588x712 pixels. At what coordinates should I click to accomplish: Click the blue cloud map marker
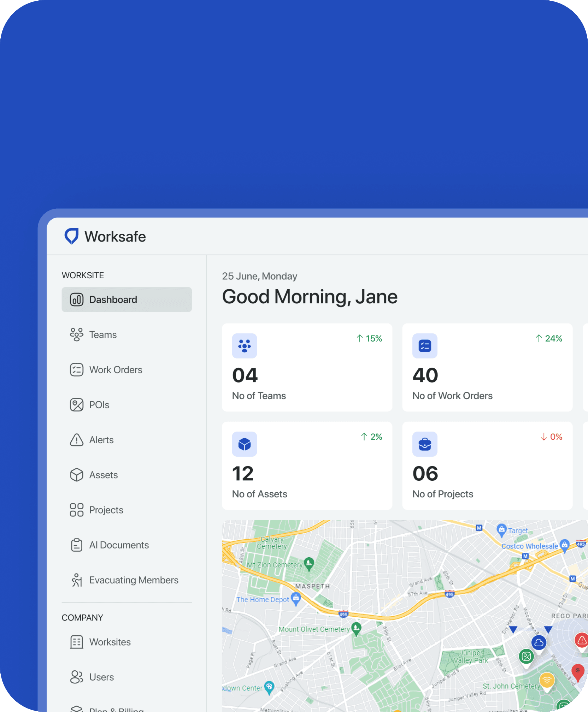coord(539,643)
